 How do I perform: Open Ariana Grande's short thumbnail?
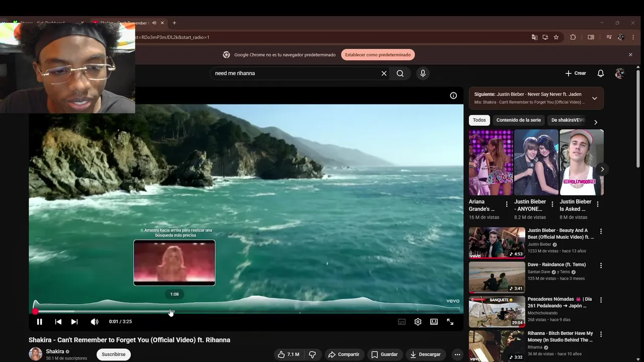pyautogui.click(x=491, y=162)
